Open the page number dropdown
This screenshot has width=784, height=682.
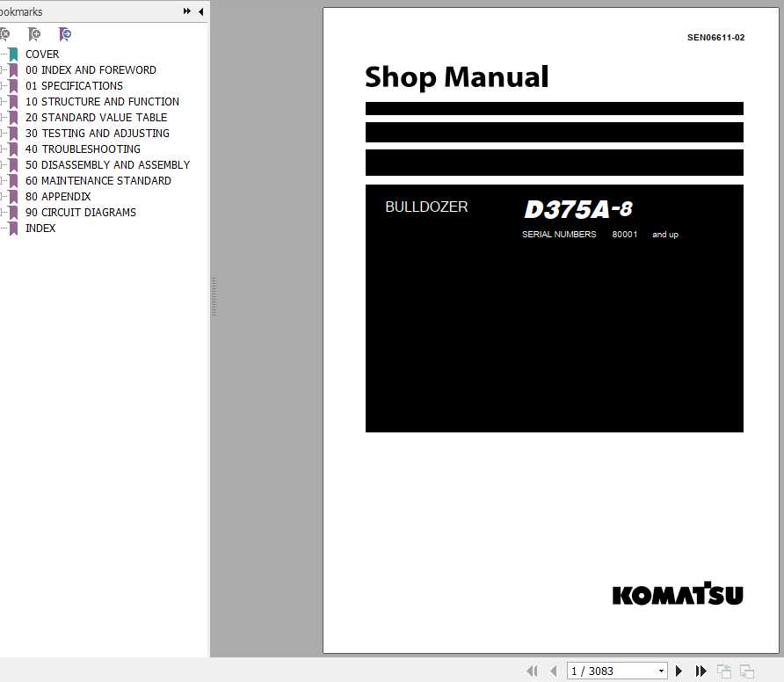[x=660, y=671]
